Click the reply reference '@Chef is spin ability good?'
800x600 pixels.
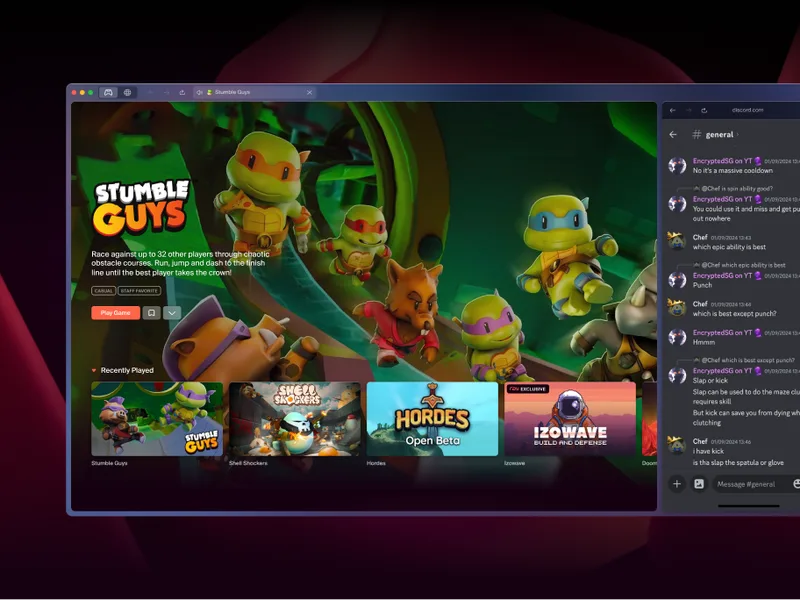[x=737, y=189]
